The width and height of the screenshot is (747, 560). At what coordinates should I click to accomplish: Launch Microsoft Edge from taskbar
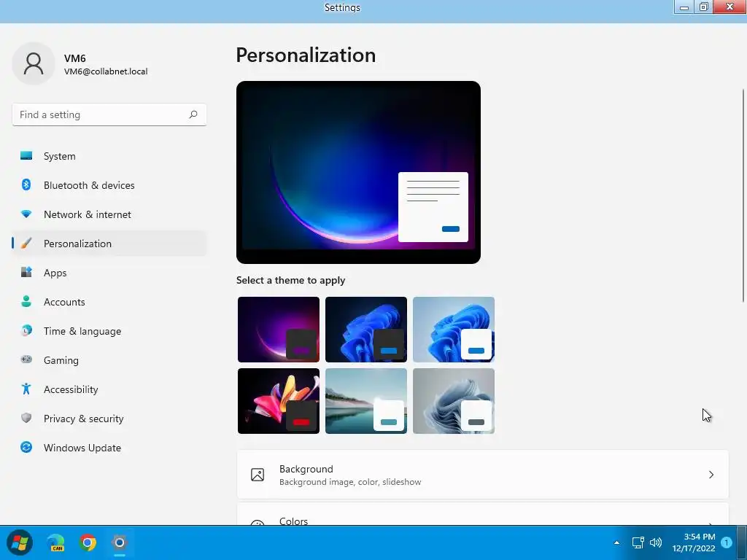[x=56, y=542]
